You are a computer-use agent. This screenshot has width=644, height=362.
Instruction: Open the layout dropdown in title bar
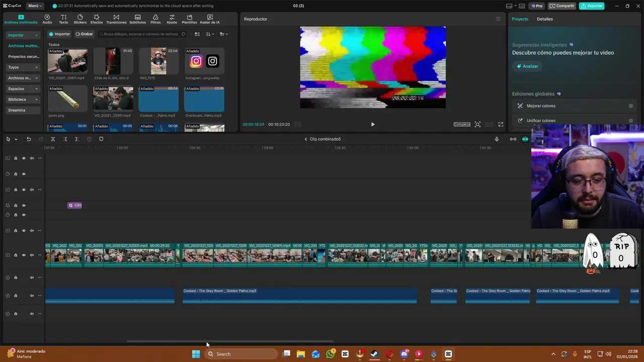pos(511,6)
